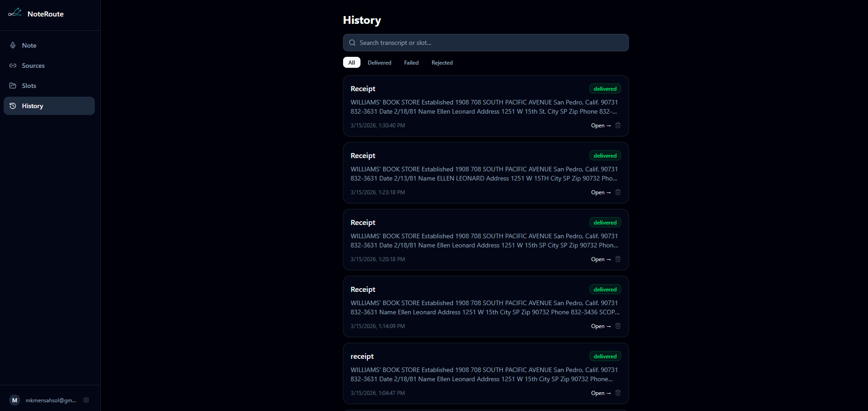Screen dimensions: 868x411
Task: Delete the receipt from 1:23:18 PM
Action: point(618,192)
